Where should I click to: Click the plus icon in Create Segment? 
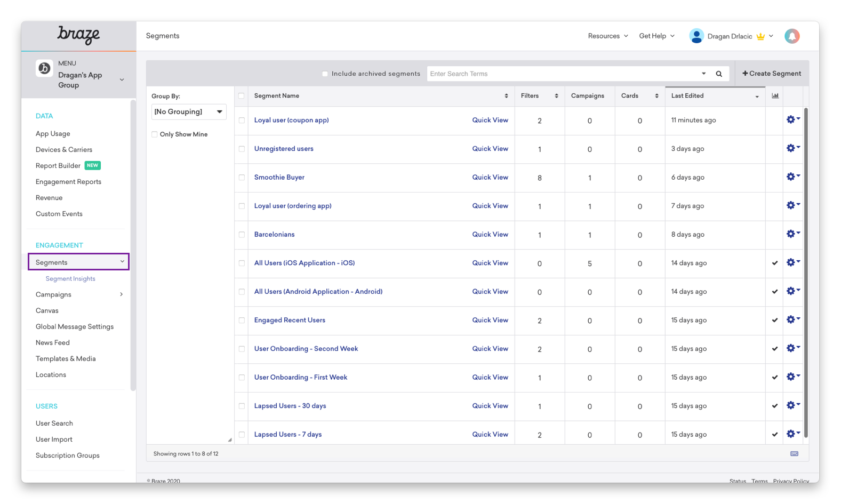[745, 74]
